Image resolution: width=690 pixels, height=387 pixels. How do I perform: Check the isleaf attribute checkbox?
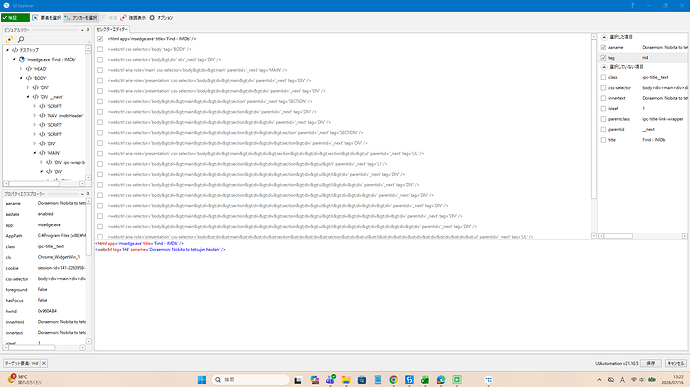click(603, 108)
